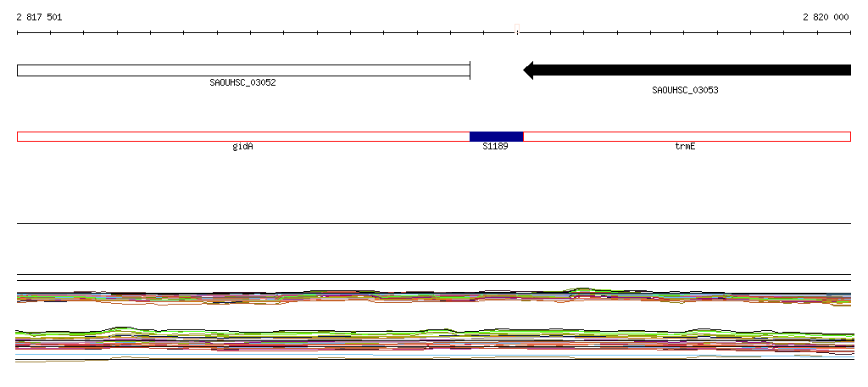Image resolution: width=868 pixels, height=387 pixels.
Task: Click the topmost single horizontal black line
Action: [434, 223]
